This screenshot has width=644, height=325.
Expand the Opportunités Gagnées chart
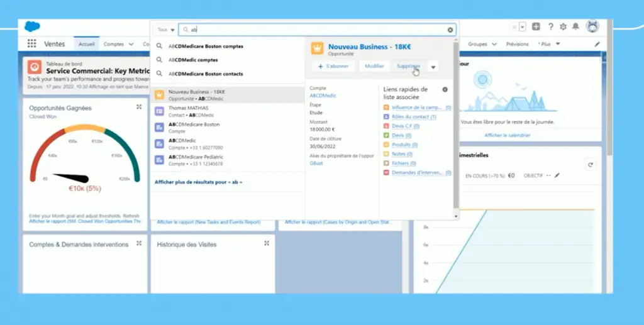pyautogui.click(x=139, y=107)
